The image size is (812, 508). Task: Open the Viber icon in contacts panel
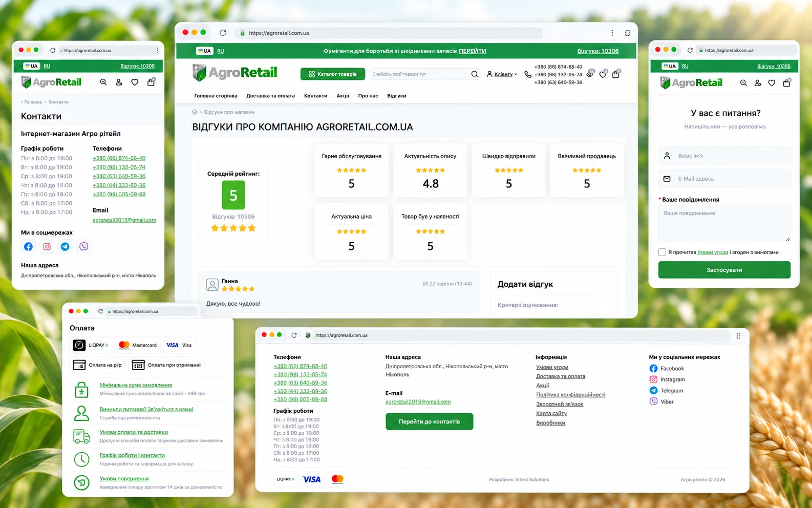[x=83, y=247]
